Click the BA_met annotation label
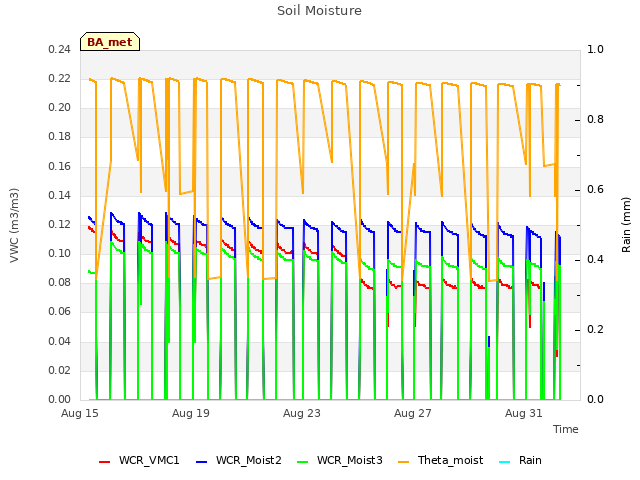Viewport: 640px width, 480px height. tap(110, 42)
